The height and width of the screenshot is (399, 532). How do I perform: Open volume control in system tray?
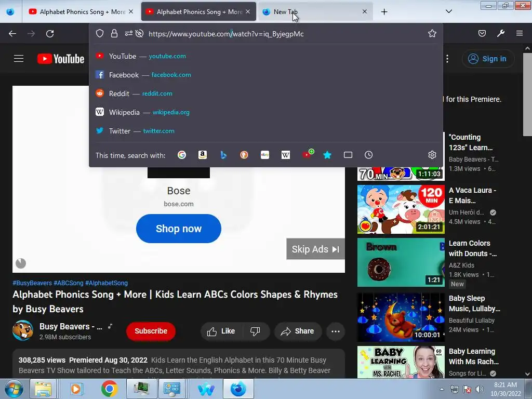(479, 389)
